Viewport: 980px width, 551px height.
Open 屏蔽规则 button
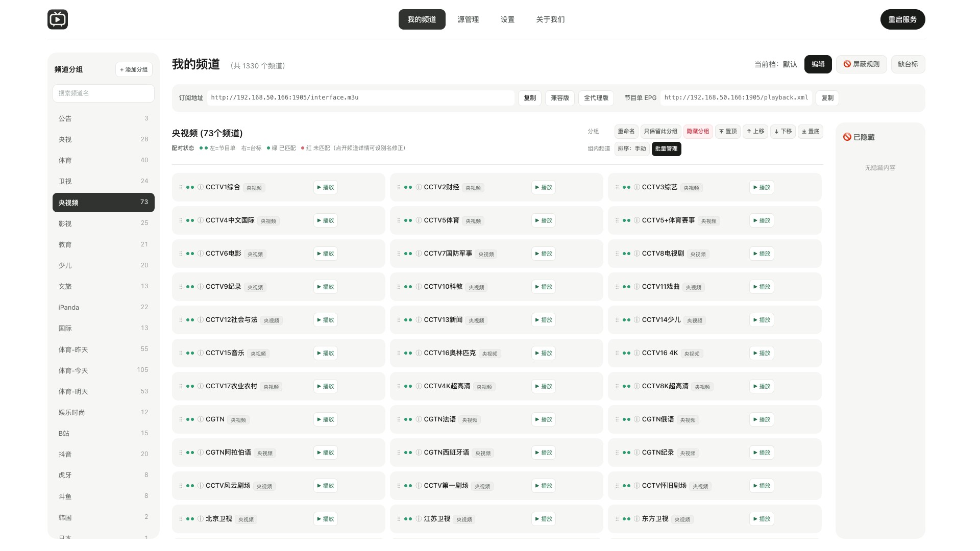pos(861,64)
